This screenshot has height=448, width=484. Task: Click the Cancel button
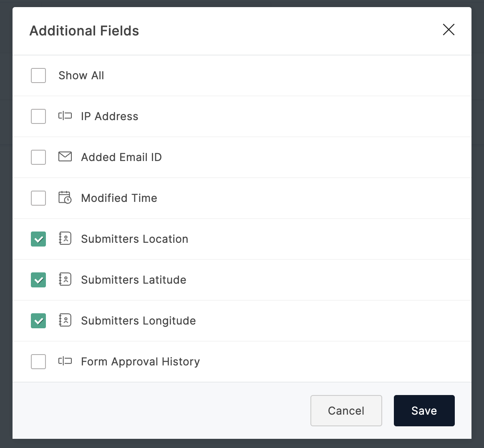[x=346, y=411]
